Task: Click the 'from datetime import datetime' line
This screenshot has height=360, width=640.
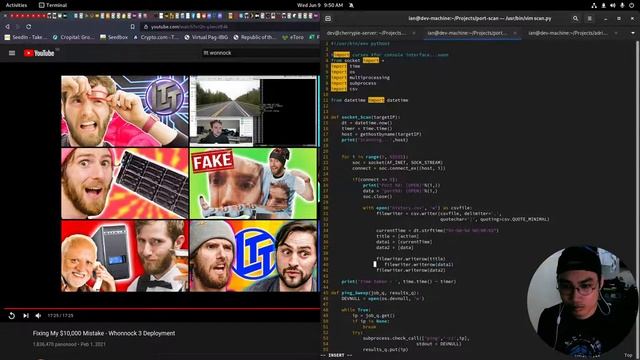Action: click(369, 100)
